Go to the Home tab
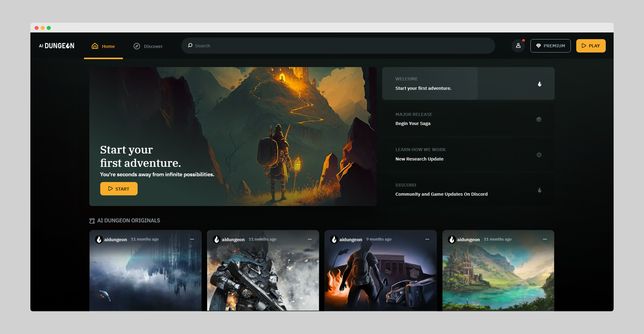644x334 pixels. (x=104, y=46)
